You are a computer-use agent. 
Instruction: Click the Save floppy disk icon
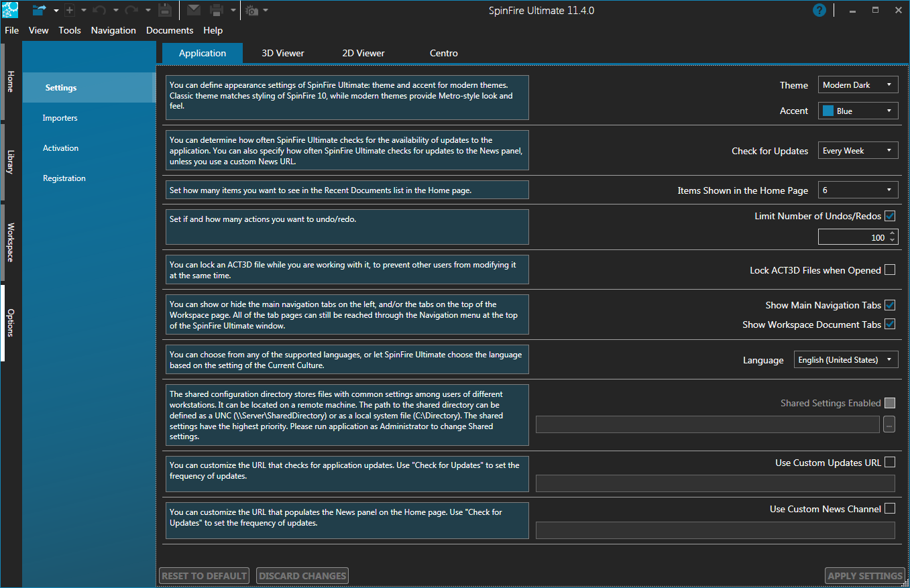pos(164,10)
